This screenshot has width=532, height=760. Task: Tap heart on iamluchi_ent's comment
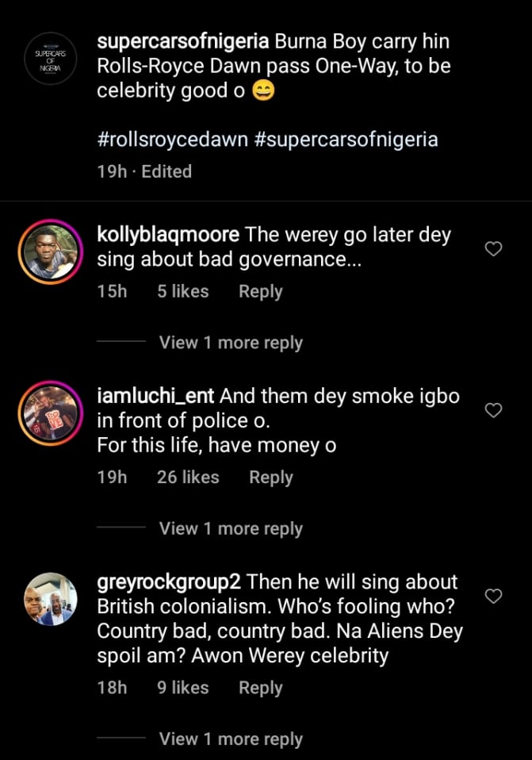coord(493,410)
